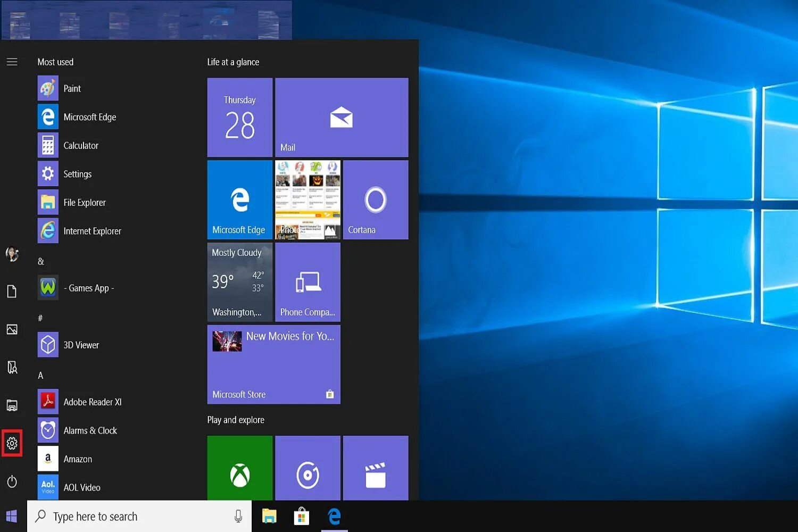
Task: Open the Groove Music tile
Action: [307, 468]
